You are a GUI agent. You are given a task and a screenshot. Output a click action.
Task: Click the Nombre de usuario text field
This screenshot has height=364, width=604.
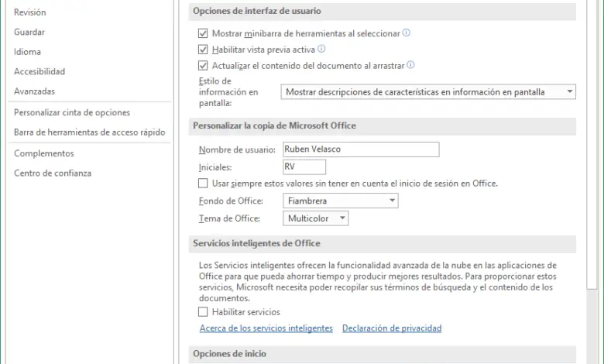(360, 149)
